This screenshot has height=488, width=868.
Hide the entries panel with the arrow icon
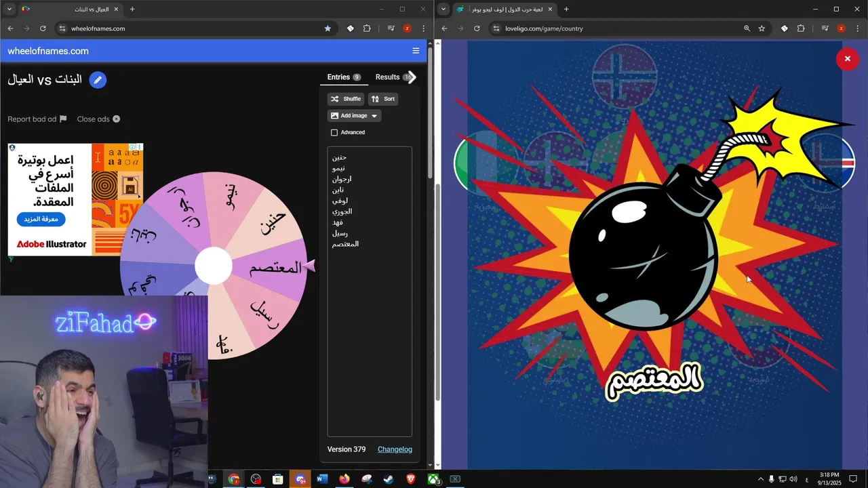pyautogui.click(x=411, y=77)
